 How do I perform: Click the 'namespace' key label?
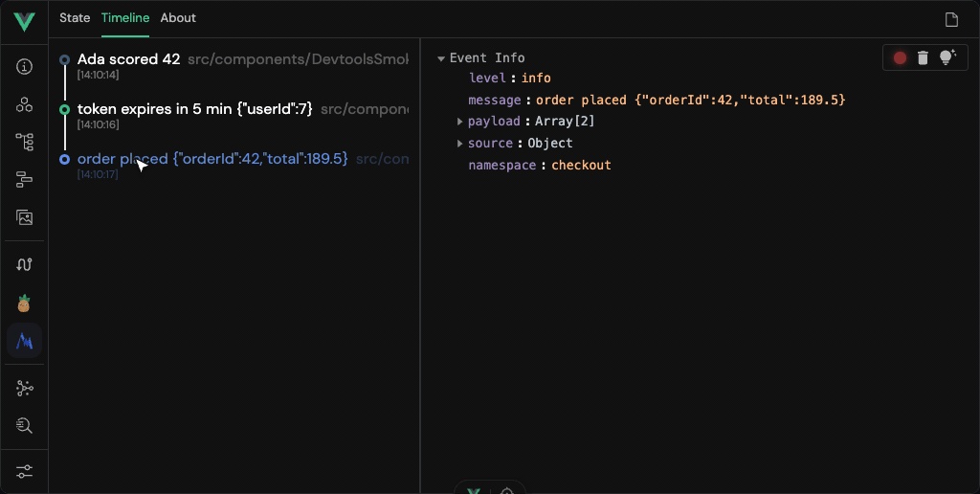[502, 165]
